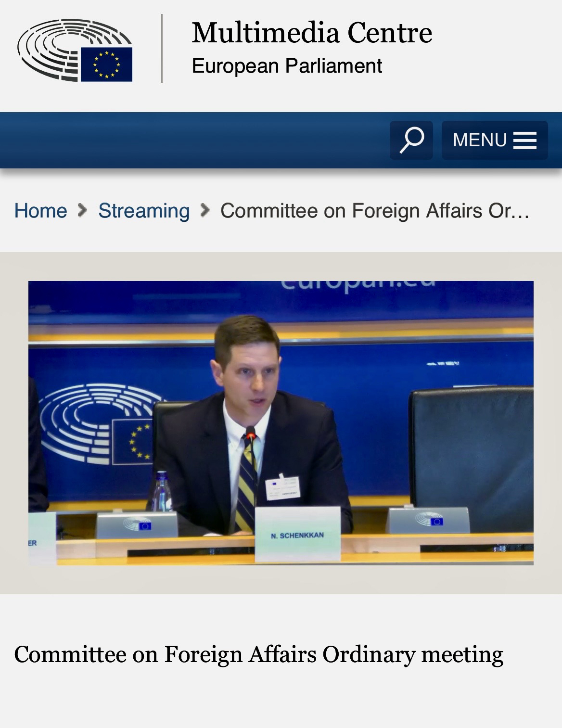Click the N. SCHENKKAN nameplate in the video
The width and height of the screenshot is (562, 728).
(x=297, y=534)
